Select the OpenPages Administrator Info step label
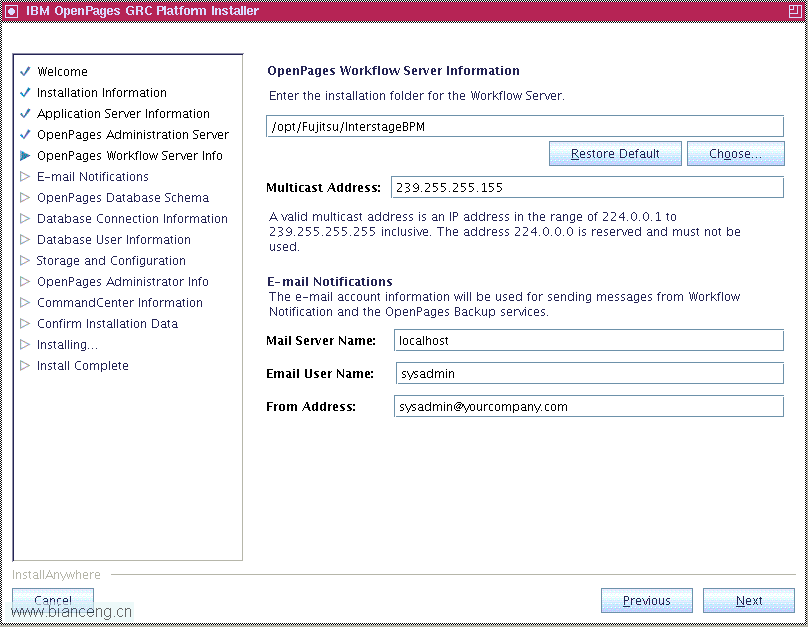 click(x=123, y=282)
